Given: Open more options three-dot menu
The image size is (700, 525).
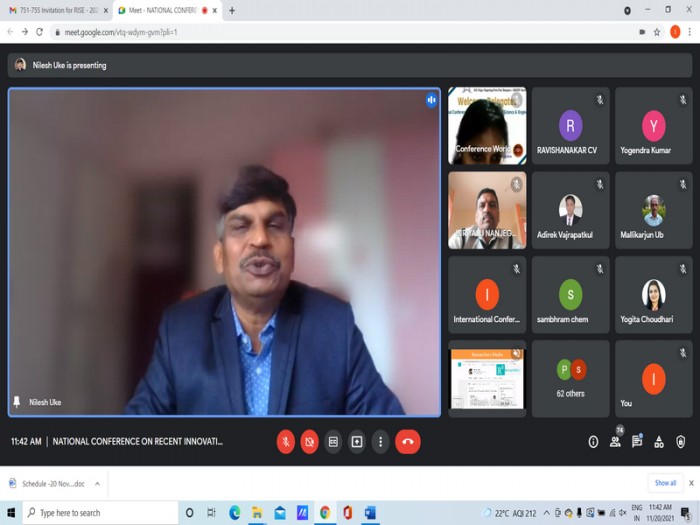Looking at the screenshot, I should [380, 442].
